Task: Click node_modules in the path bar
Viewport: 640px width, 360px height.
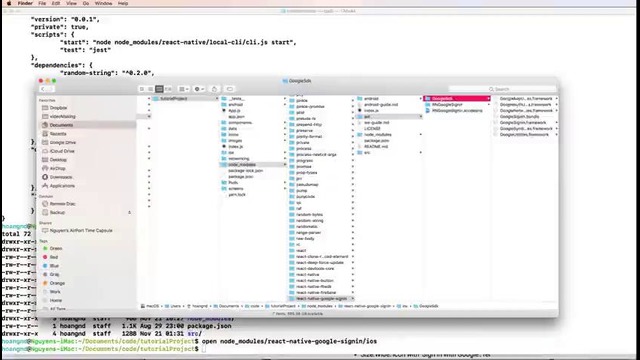Action: coord(317,306)
